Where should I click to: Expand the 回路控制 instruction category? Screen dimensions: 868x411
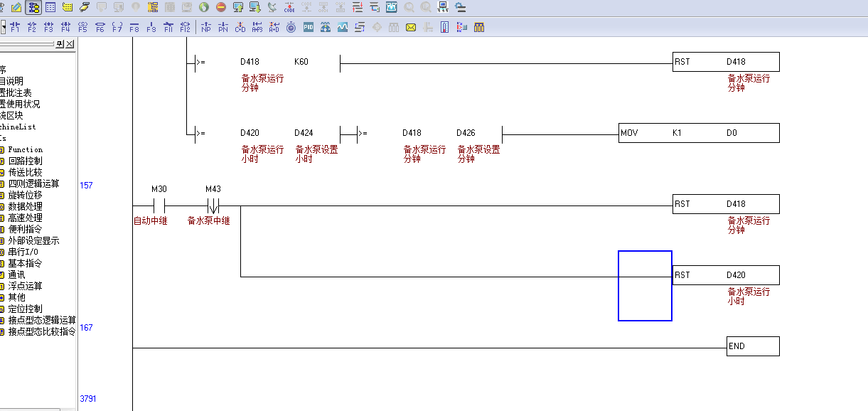(x=25, y=161)
